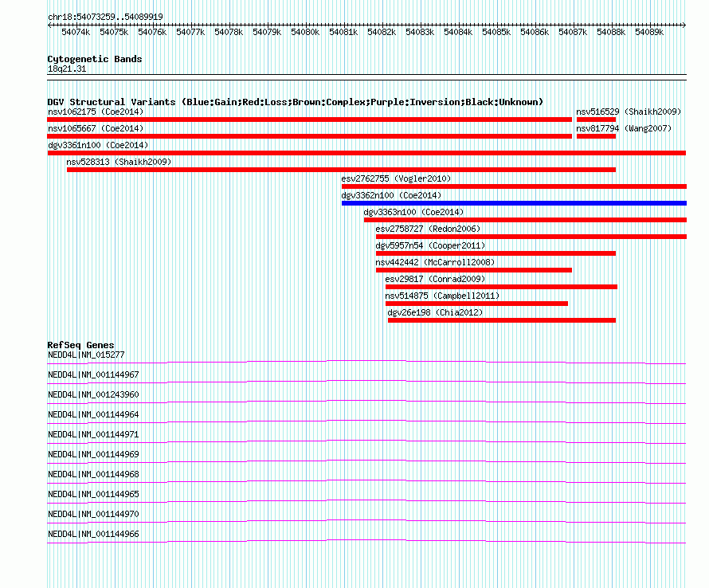
Task: Click the nsv1062175 (Coe2014) variant label
Action: coord(96,112)
